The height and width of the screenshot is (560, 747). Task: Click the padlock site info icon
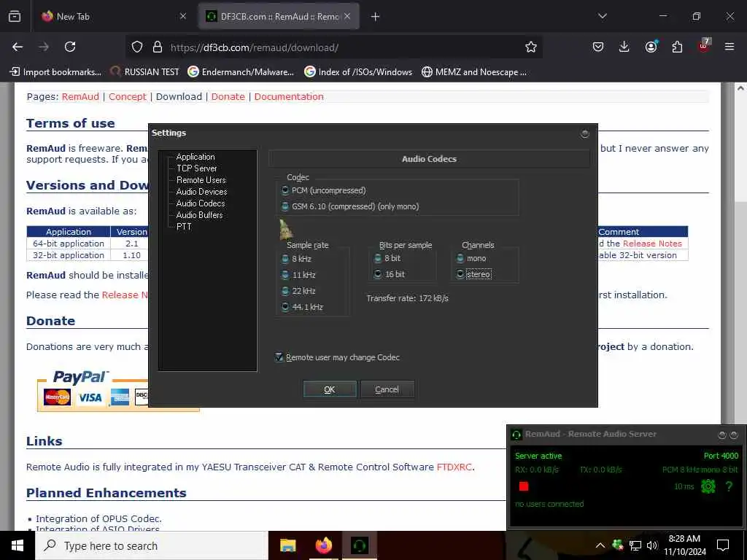pos(158,47)
